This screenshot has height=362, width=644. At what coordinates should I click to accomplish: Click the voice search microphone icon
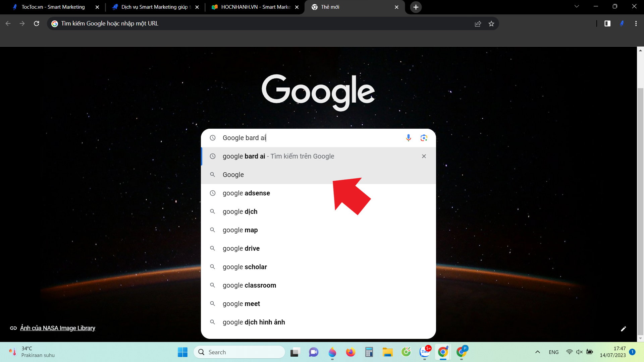coord(408,138)
